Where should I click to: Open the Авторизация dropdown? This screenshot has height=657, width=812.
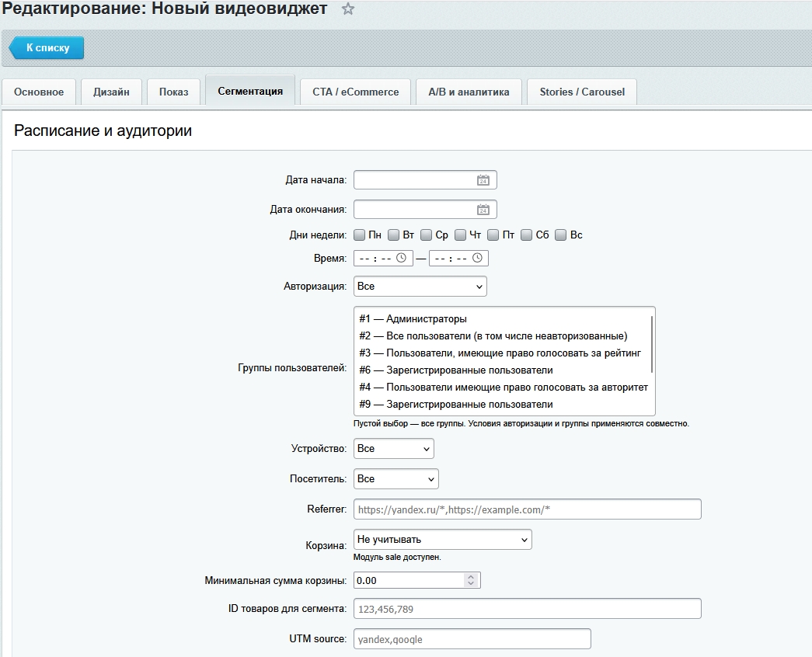pos(420,287)
